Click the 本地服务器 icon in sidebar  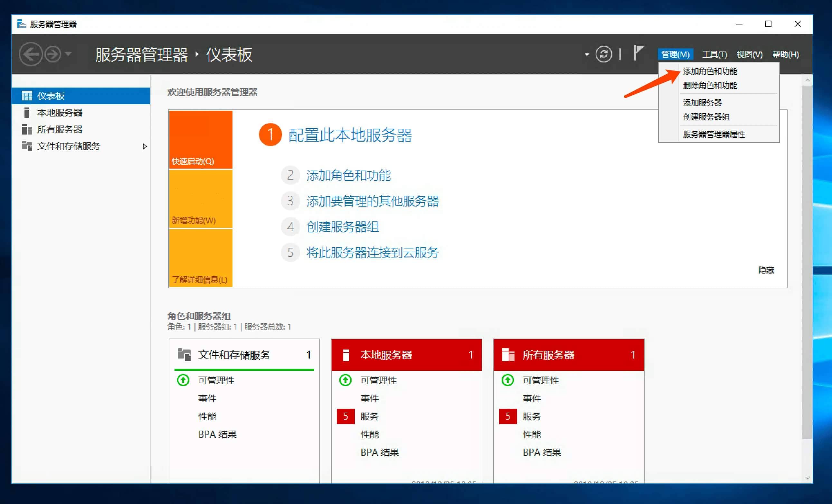(x=27, y=113)
